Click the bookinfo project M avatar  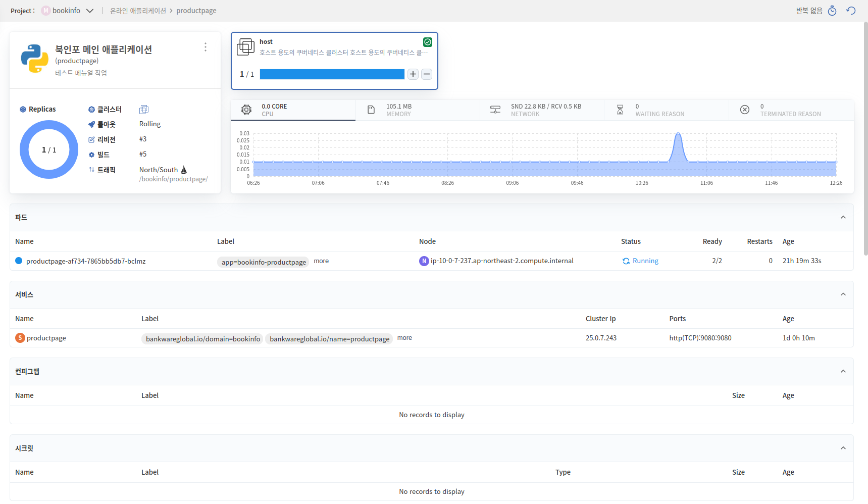(45, 11)
